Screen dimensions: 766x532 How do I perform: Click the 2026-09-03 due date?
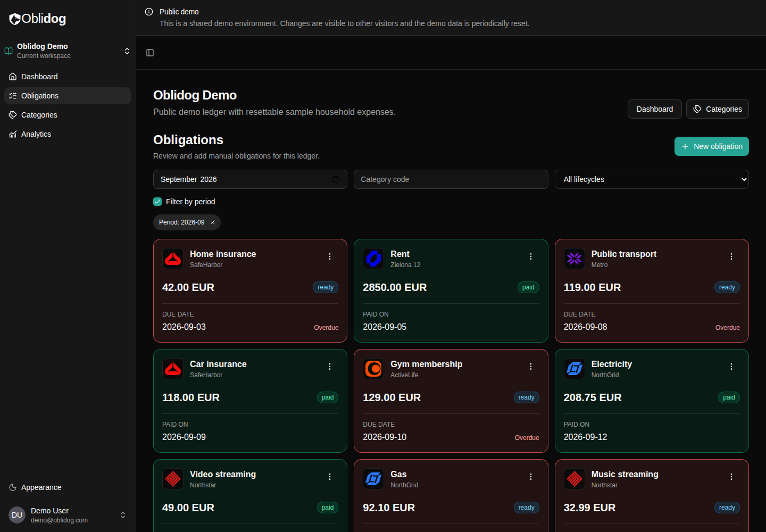pos(184,327)
